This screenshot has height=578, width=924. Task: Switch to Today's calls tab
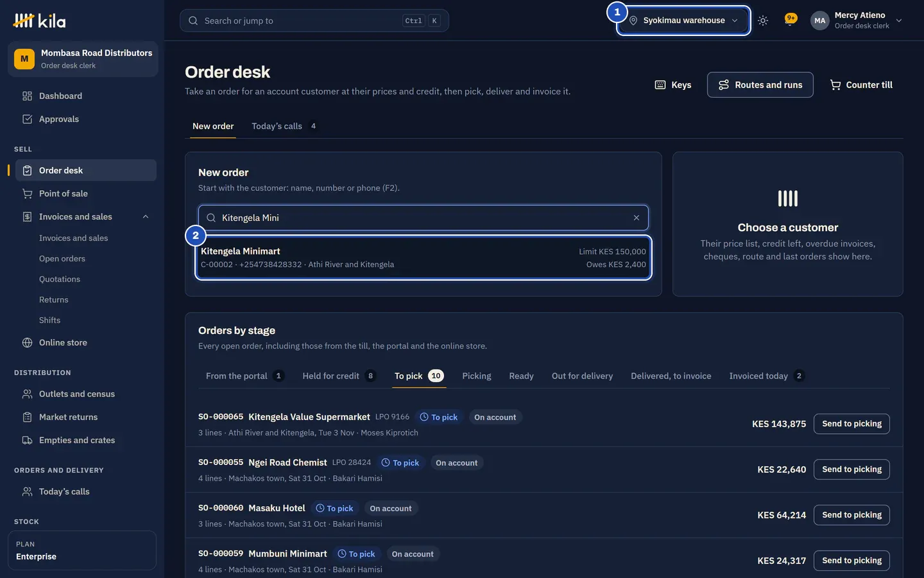[x=283, y=126]
